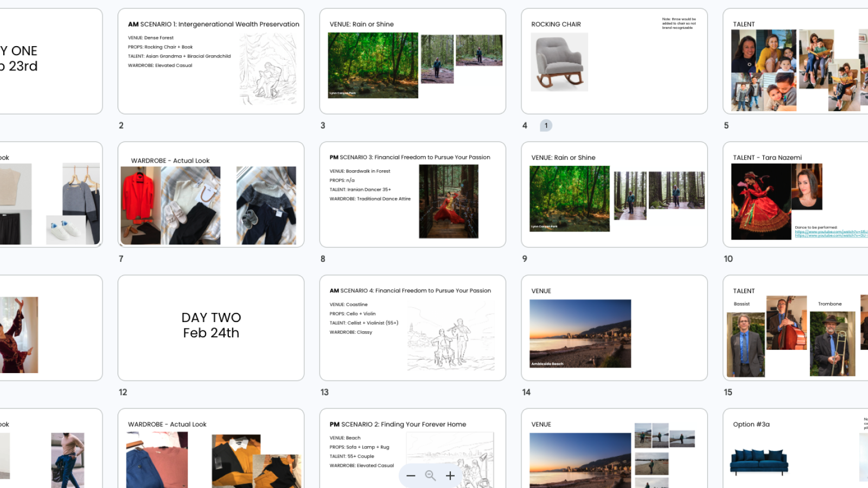The height and width of the screenshot is (488, 868).
Task: Click the red blazer wardrobe photo on slide 7
Action: (141, 206)
